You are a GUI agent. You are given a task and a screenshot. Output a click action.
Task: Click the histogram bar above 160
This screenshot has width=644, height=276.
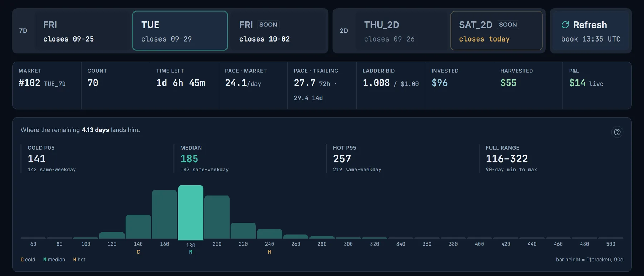[165, 214]
